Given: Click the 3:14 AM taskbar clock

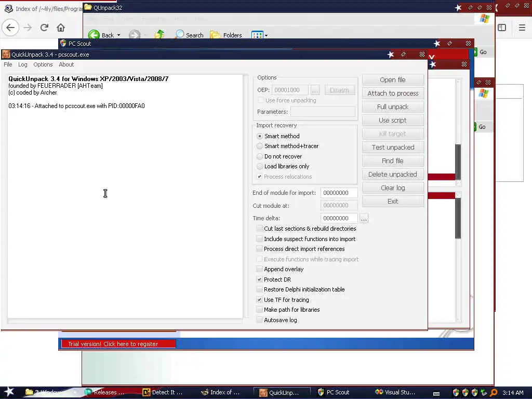Looking at the screenshot, I should (513, 393).
